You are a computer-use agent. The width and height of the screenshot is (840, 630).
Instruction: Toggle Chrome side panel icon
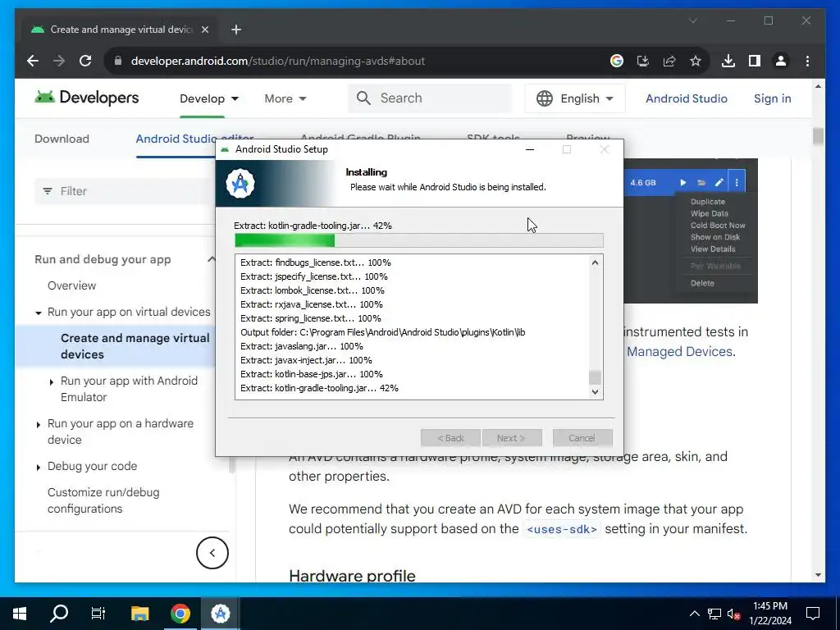tap(755, 61)
